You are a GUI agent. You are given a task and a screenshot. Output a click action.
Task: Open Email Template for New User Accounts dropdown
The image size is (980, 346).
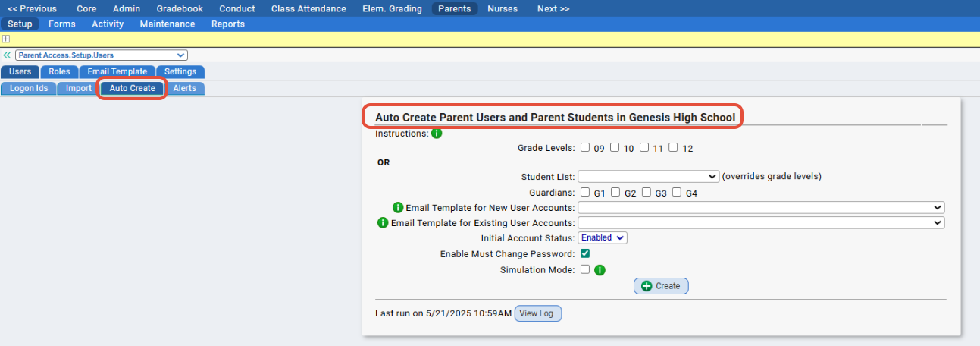pos(762,207)
